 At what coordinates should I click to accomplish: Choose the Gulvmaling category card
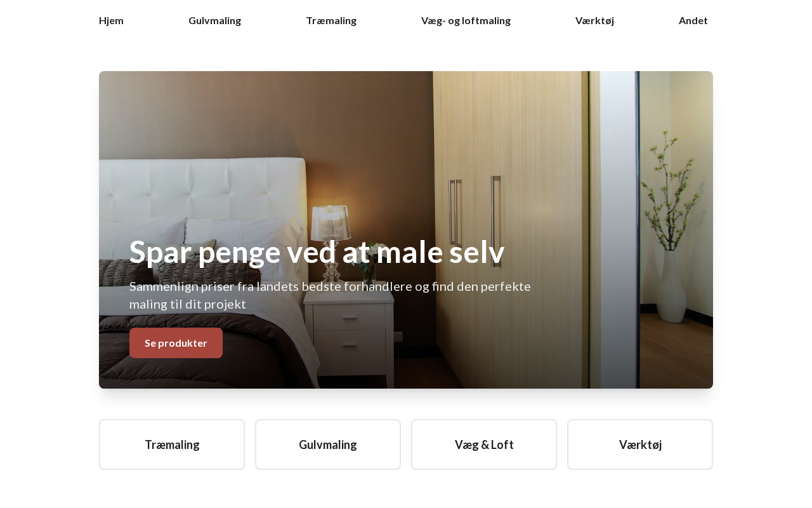(328, 444)
